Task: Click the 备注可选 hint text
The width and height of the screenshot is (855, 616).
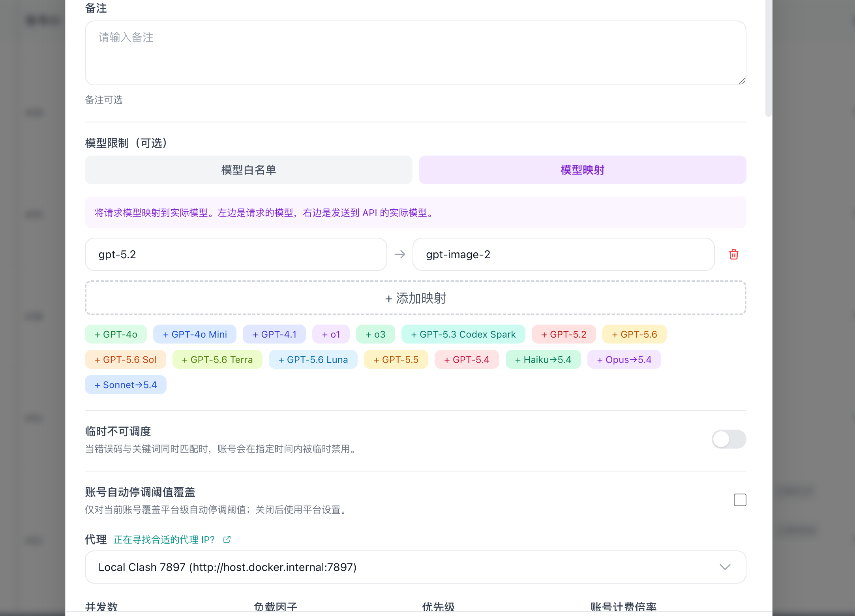Action: tap(104, 100)
